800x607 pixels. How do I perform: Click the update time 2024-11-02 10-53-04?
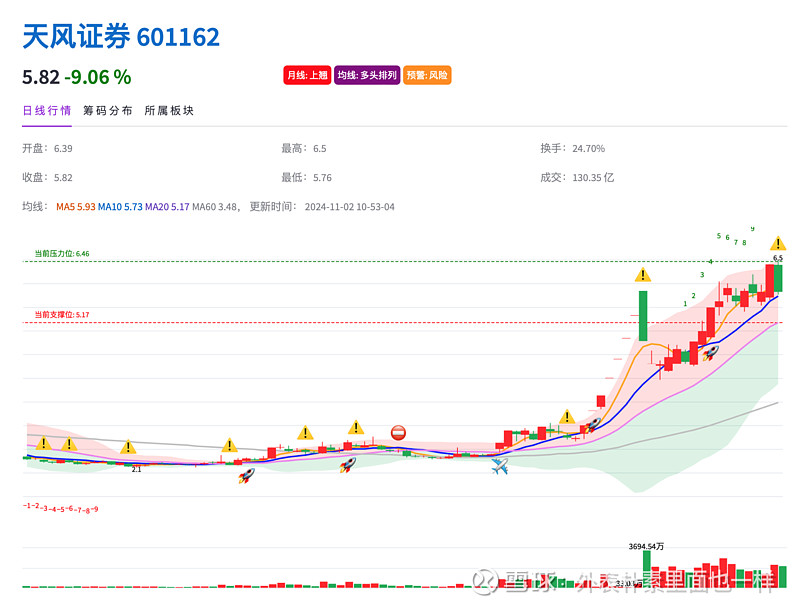tap(349, 207)
